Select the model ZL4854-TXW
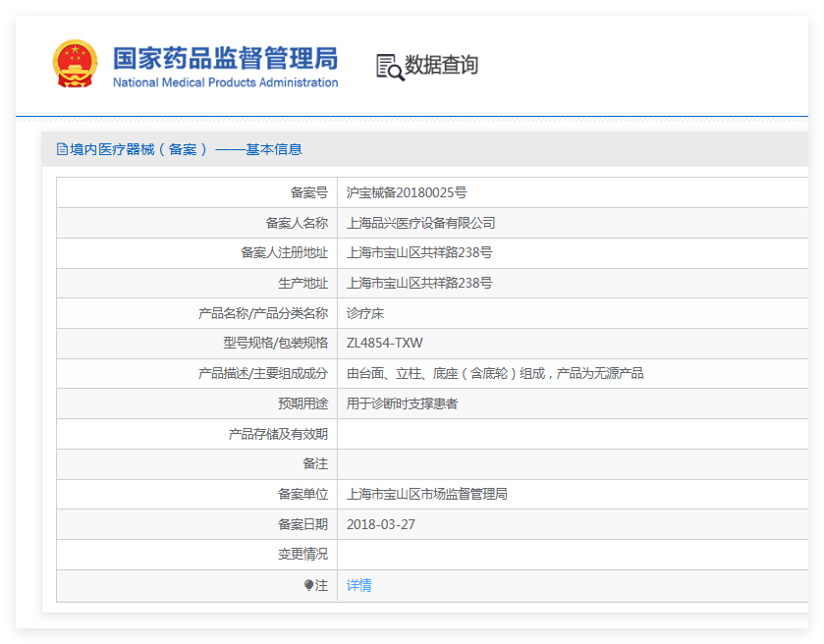 (384, 343)
